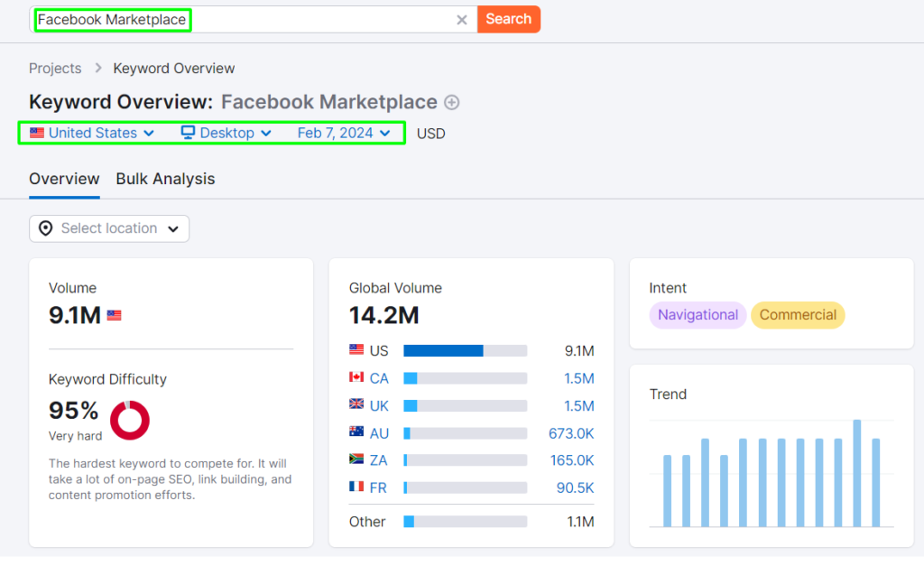Add keyword to list with plus icon
Viewport: 924px width, 566px height.
[x=451, y=103]
